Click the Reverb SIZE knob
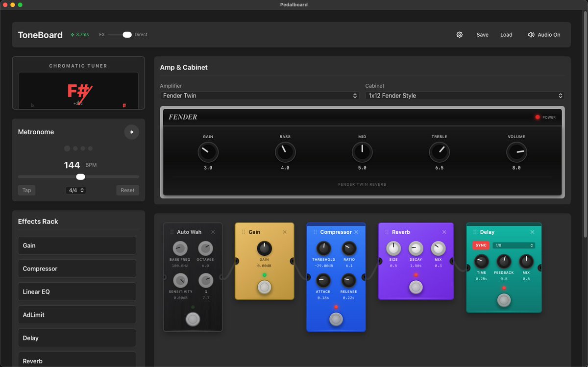The height and width of the screenshot is (367, 588). pos(393,248)
